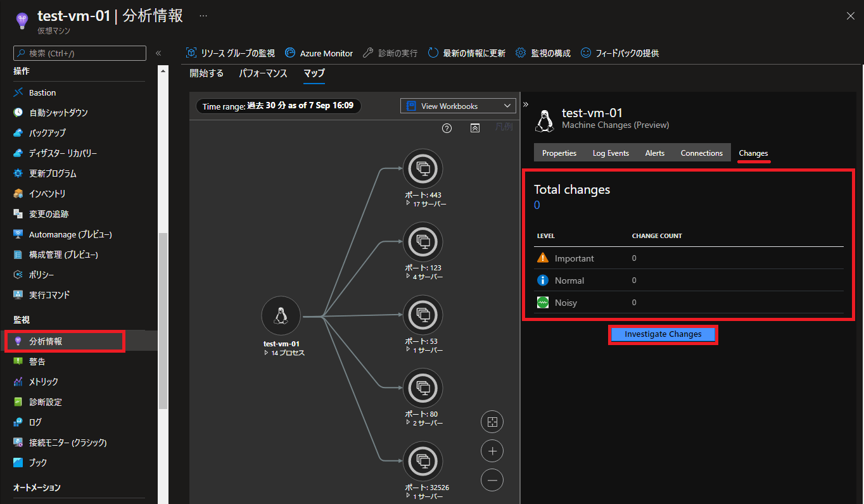This screenshot has width=864, height=504.
Task: Expand 17 サーバー under port 443
Action: [426, 204]
